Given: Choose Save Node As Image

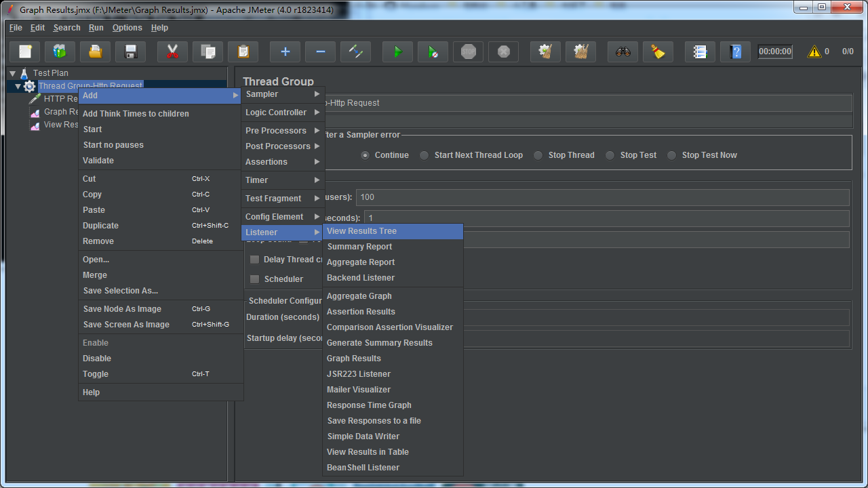Looking at the screenshot, I should click(x=161, y=309).
